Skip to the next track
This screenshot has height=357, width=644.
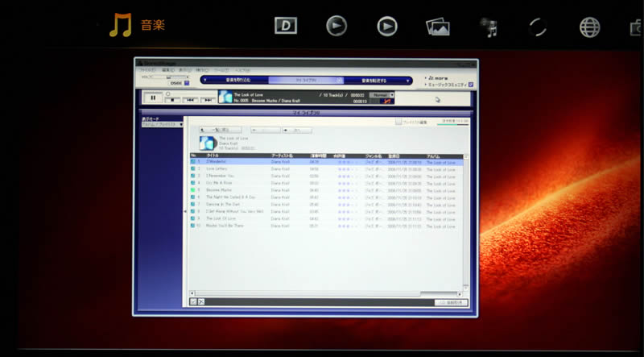(x=208, y=99)
